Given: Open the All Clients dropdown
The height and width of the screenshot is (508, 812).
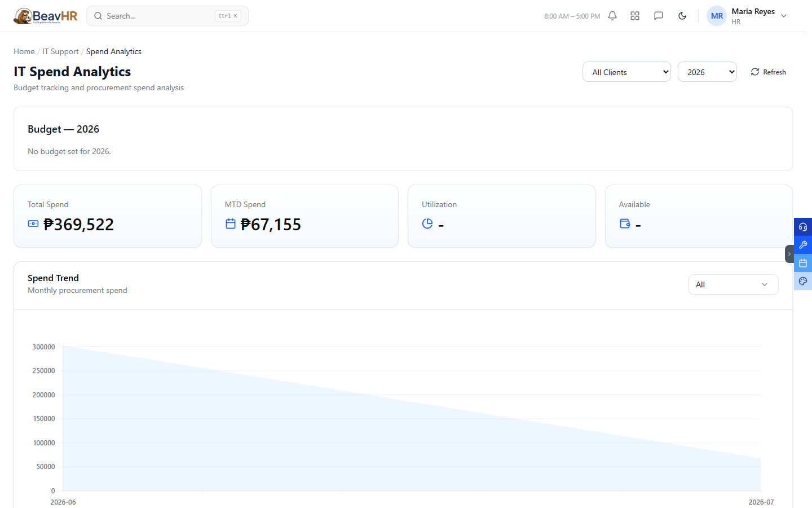Looking at the screenshot, I should click(626, 72).
